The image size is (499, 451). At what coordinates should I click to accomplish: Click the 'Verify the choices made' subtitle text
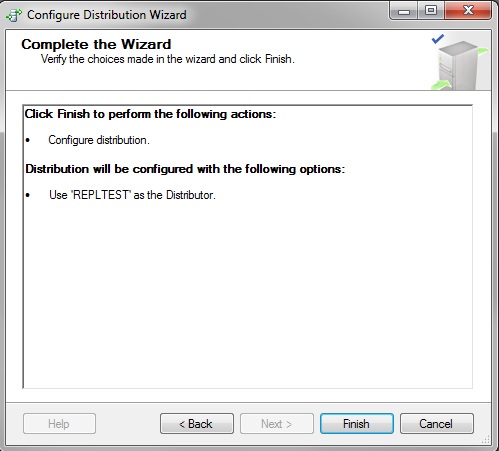click(168, 59)
